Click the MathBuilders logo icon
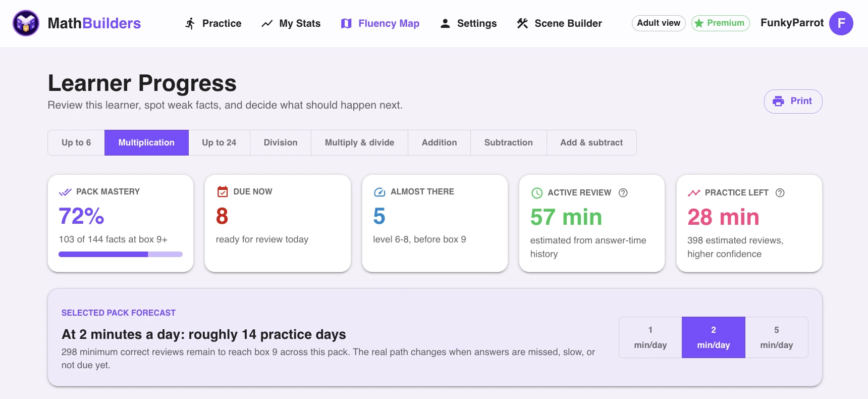The width and height of the screenshot is (868, 399). point(26,23)
